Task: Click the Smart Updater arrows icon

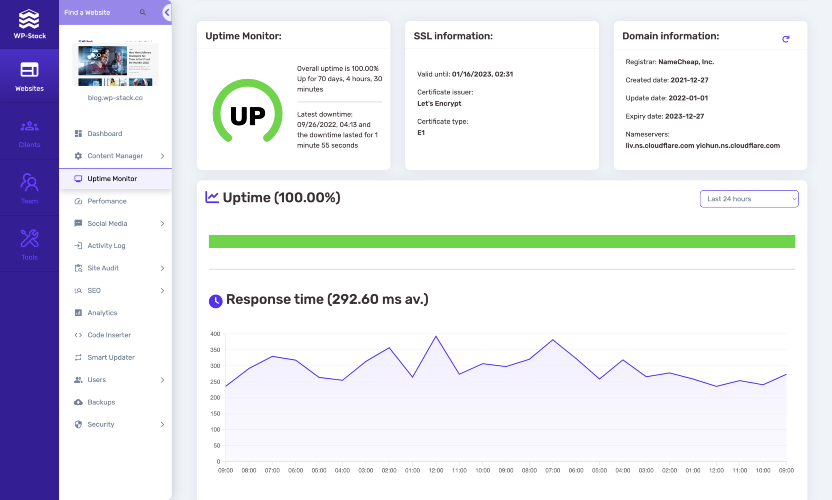Action: point(79,358)
